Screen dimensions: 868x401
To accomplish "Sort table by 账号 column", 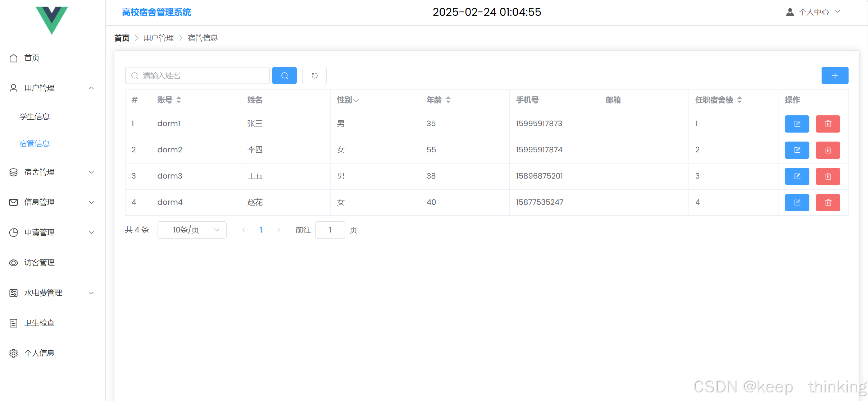I will point(179,100).
